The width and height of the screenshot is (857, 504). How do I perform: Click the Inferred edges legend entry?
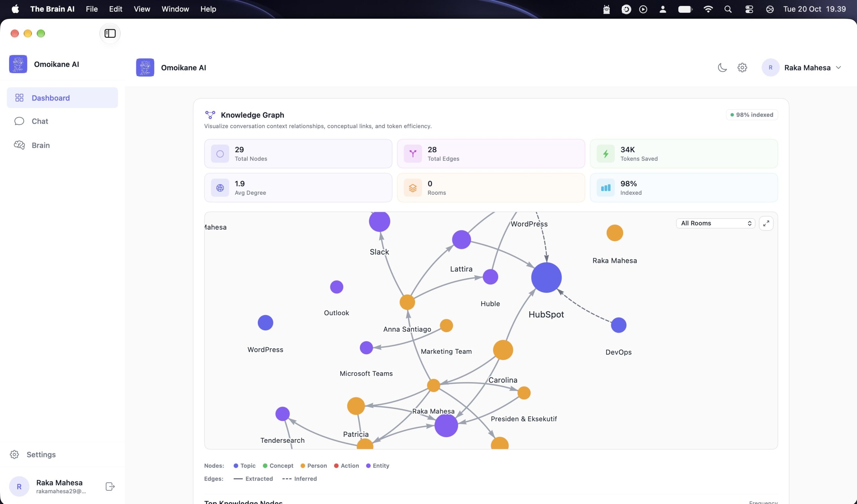(299, 479)
